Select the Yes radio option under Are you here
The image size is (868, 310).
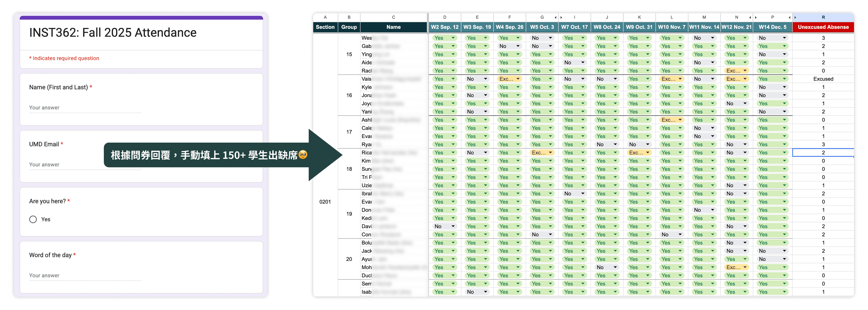(33, 219)
